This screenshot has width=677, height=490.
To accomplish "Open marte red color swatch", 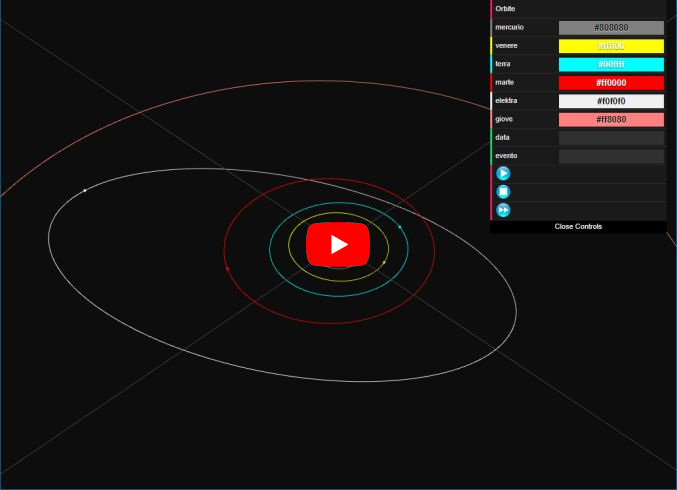I will (x=611, y=83).
